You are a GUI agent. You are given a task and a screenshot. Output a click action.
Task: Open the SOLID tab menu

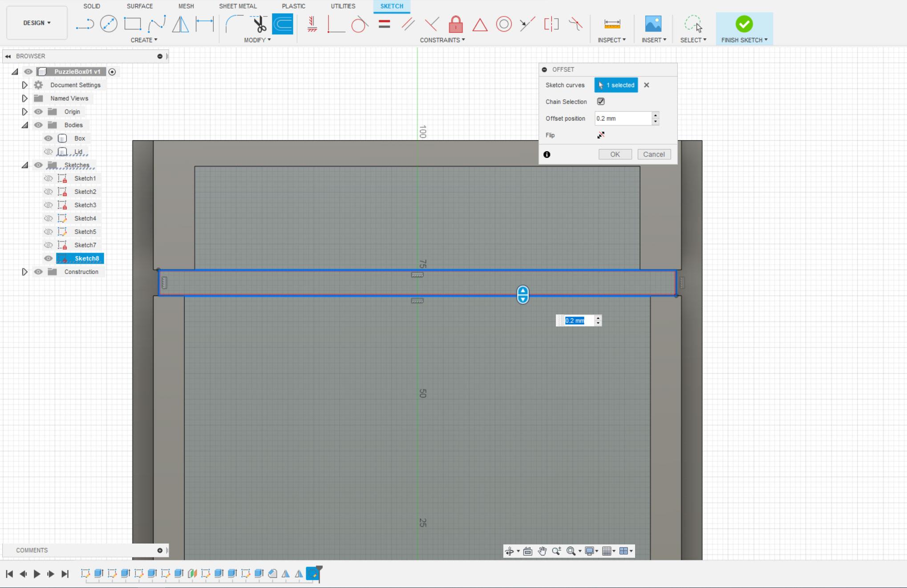tap(92, 6)
